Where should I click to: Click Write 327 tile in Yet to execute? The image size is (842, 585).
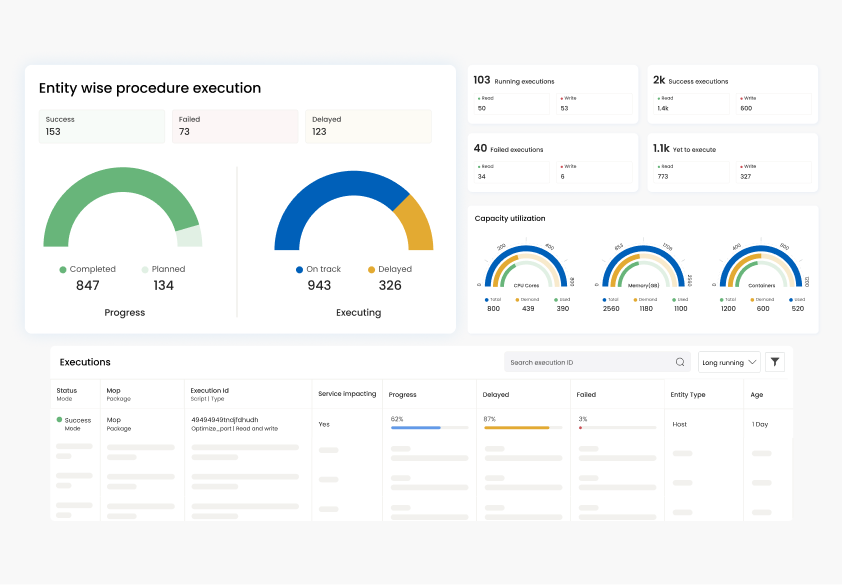(774, 172)
